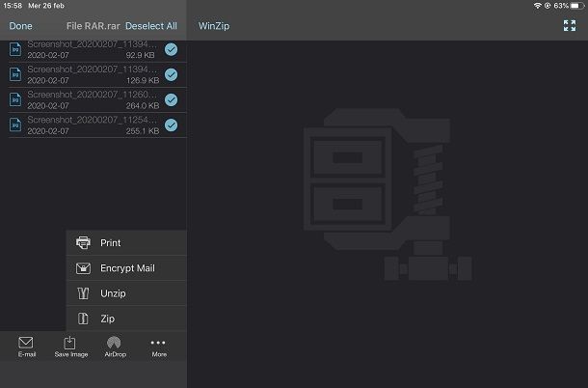Tap the jpg file icon of 92.9 KB screenshot
Image resolution: width=588 pixels, height=388 pixels.
tap(15, 49)
